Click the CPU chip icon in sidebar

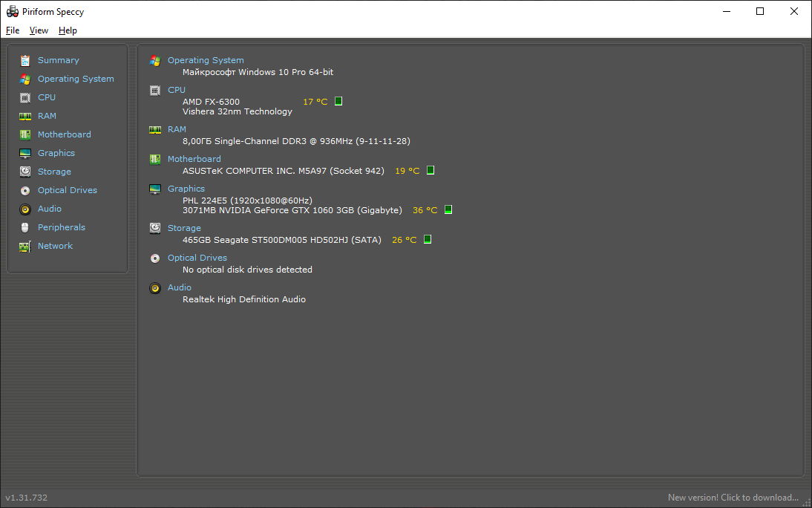tap(24, 97)
